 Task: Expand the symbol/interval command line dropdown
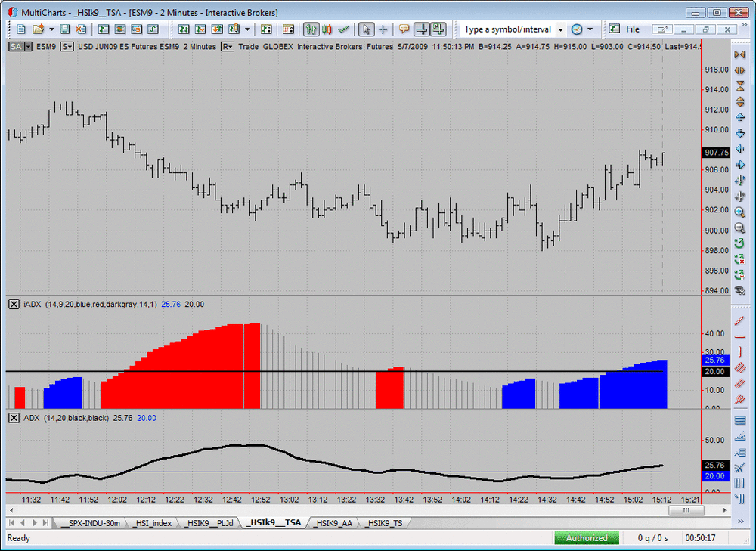(x=560, y=30)
